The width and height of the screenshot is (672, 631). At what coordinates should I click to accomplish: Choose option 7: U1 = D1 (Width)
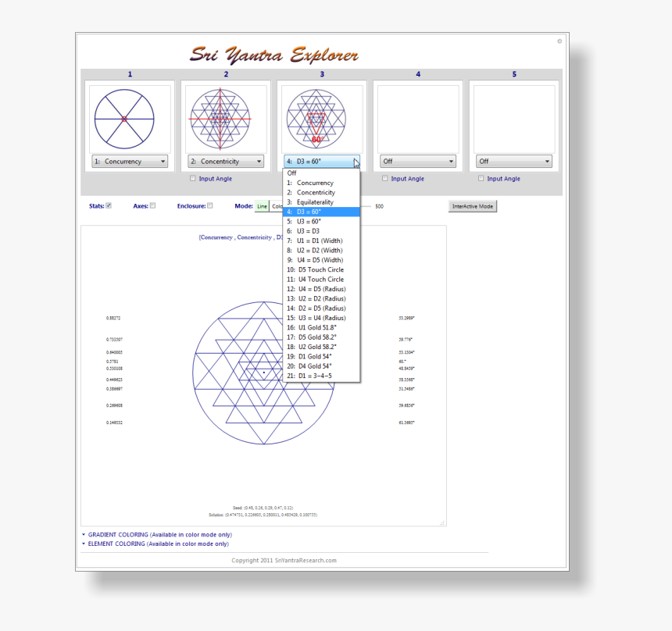point(321,241)
